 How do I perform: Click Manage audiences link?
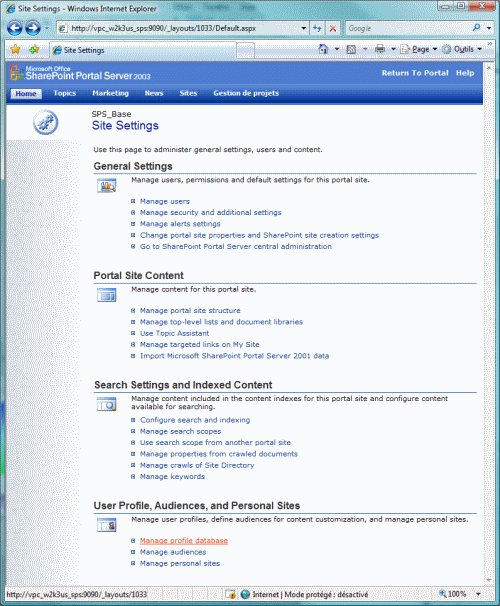173,552
